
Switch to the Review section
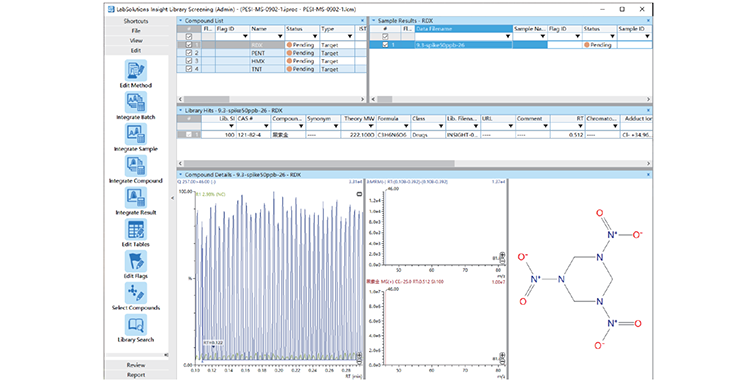coord(136,365)
